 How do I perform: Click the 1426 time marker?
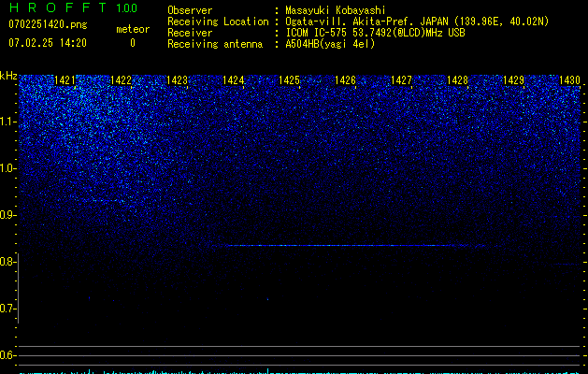tap(345, 80)
